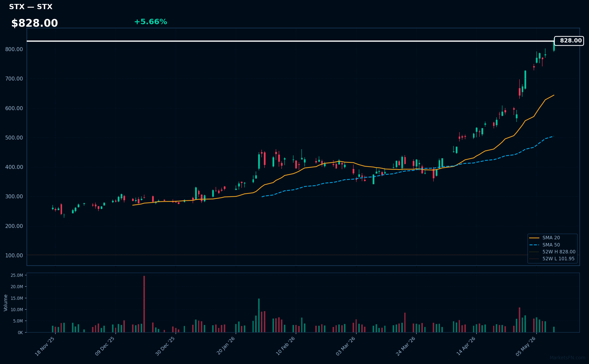Click the 700.00 price axis label
The width and height of the screenshot is (589, 364).
point(14,79)
